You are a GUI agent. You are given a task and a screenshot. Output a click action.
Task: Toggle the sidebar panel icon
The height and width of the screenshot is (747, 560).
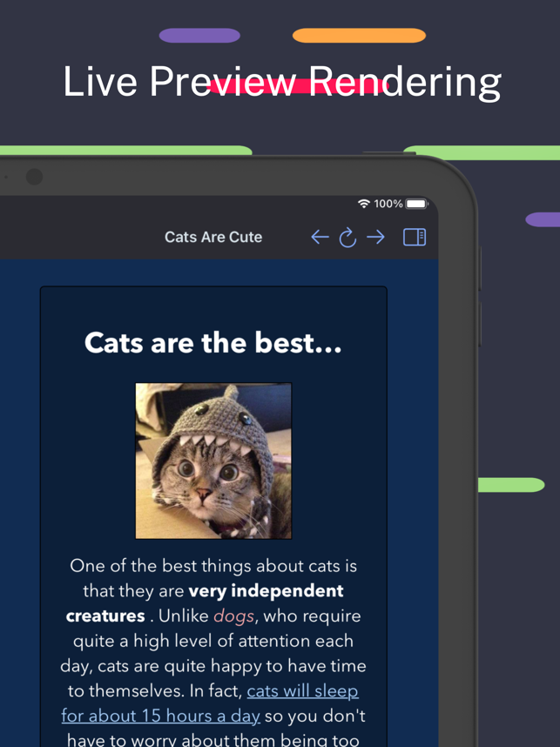pyautogui.click(x=415, y=237)
